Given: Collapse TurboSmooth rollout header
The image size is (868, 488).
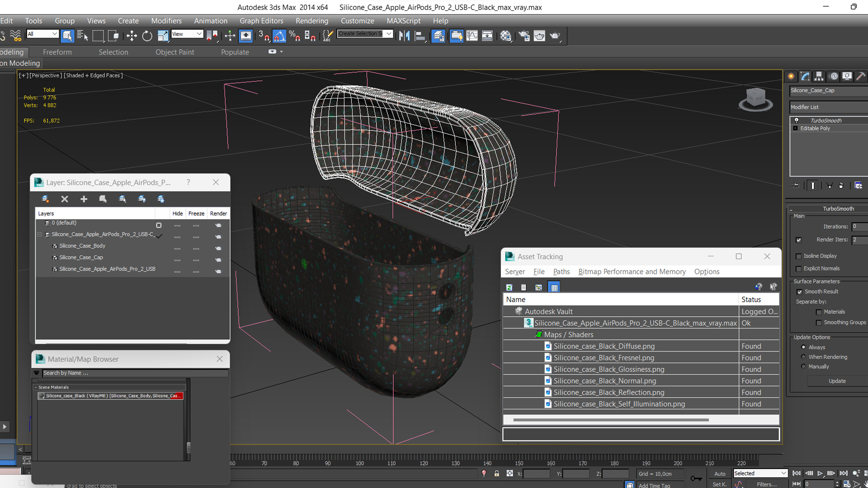Looking at the screenshot, I should click(x=829, y=209).
